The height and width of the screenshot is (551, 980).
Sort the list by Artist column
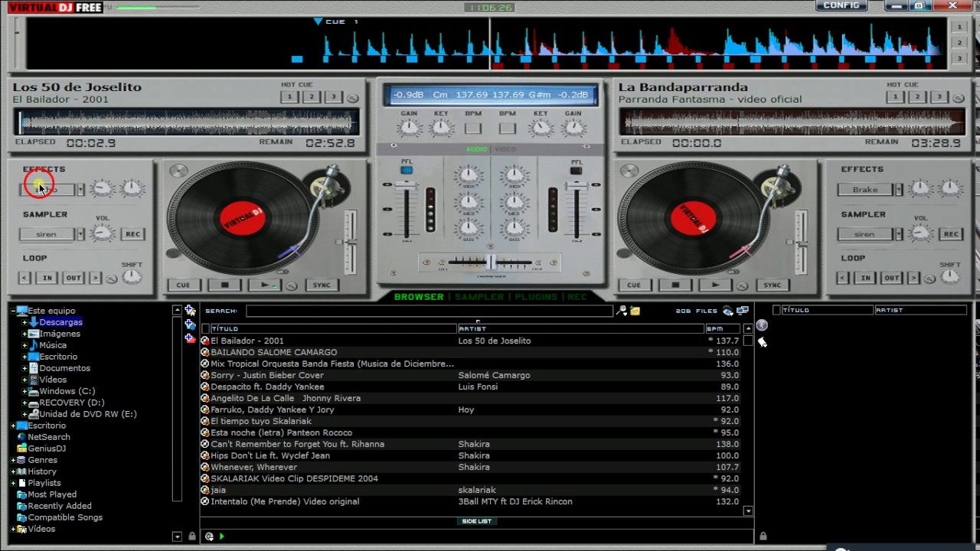(x=580, y=328)
